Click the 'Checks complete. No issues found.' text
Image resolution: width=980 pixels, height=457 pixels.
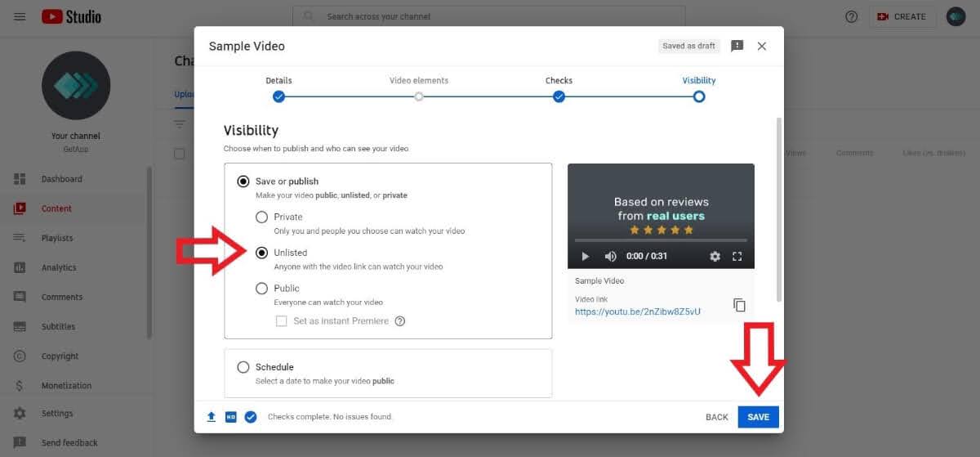pyautogui.click(x=330, y=417)
